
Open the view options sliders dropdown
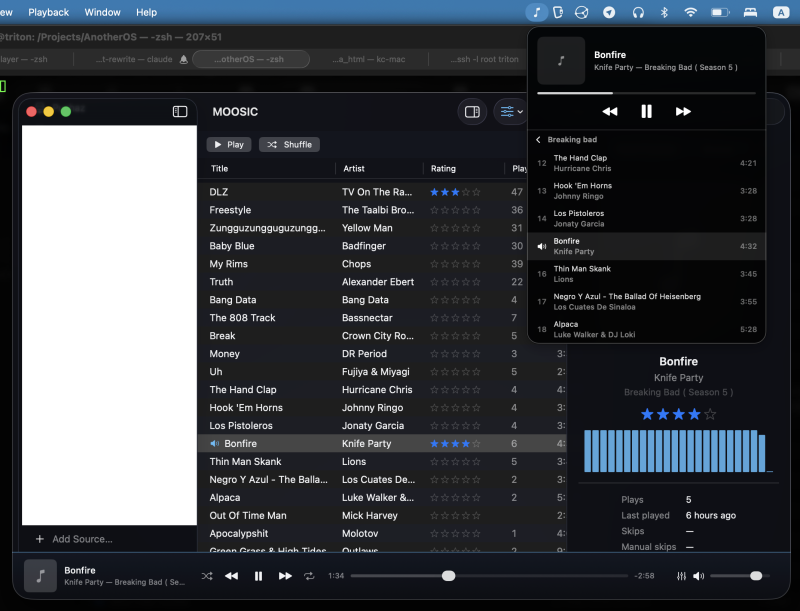(x=511, y=112)
